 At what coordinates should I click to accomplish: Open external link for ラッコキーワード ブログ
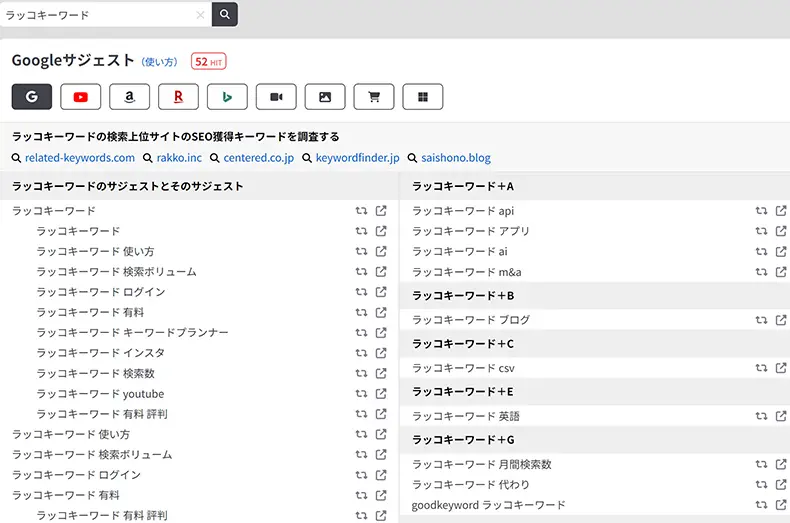[781, 320]
